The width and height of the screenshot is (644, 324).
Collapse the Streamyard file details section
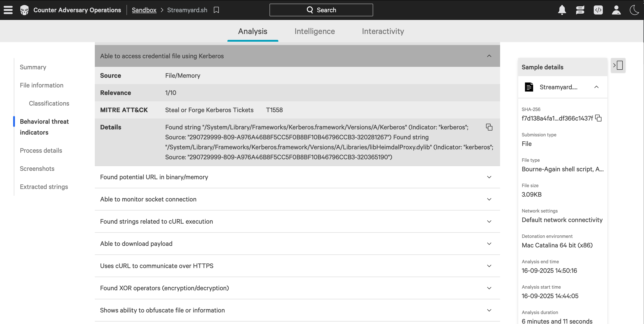coord(596,87)
